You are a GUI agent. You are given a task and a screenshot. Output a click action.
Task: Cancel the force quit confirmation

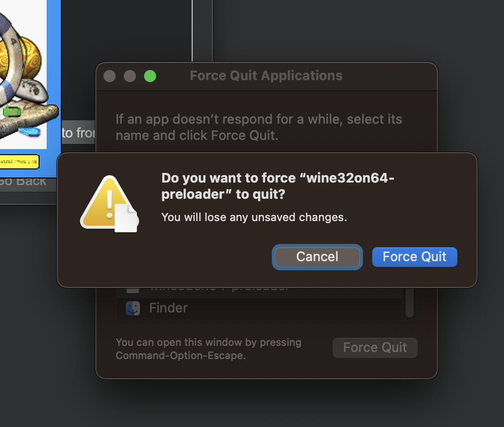pos(317,257)
